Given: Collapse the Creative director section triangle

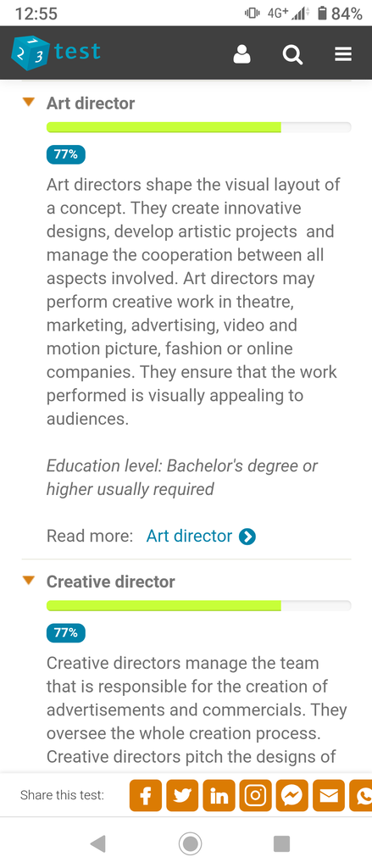Looking at the screenshot, I should pos(29,581).
